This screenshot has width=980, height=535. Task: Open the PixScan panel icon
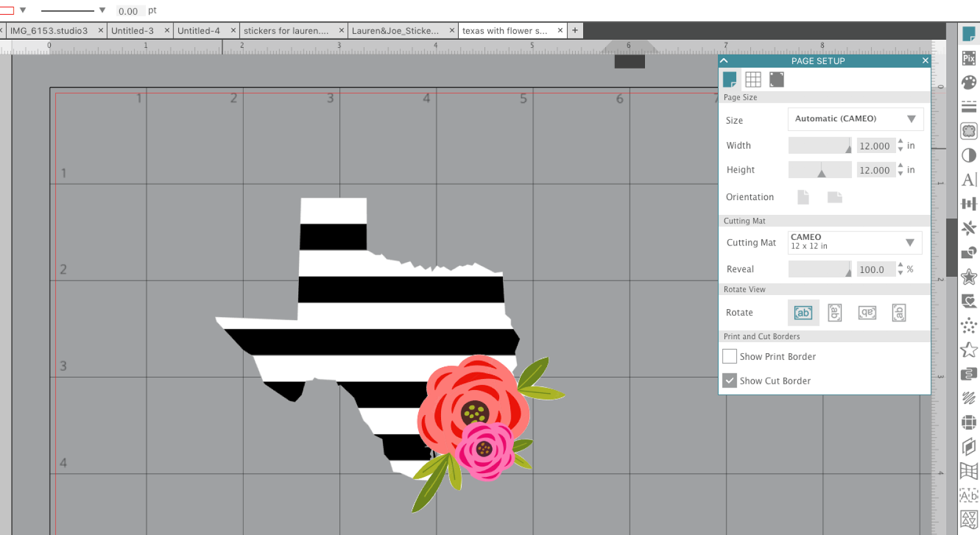coord(968,58)
